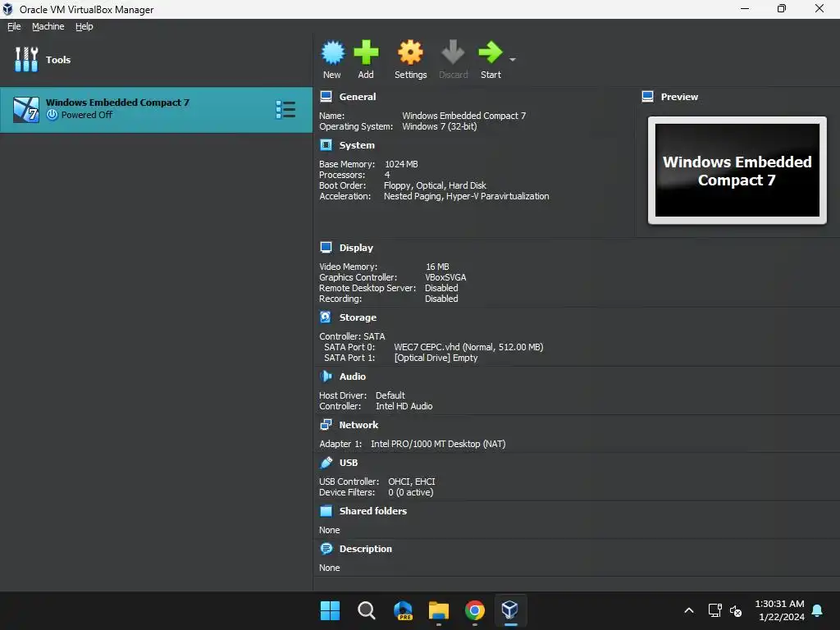The height and width of the screenshot is (630, 840).
Task: Click the Display section icon
Action: tap(326, 247)
